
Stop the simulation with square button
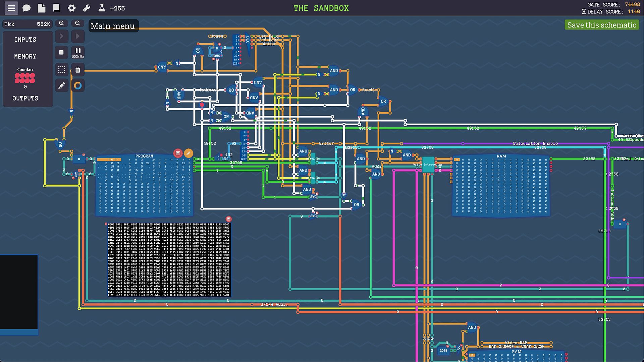coord(61,52)
